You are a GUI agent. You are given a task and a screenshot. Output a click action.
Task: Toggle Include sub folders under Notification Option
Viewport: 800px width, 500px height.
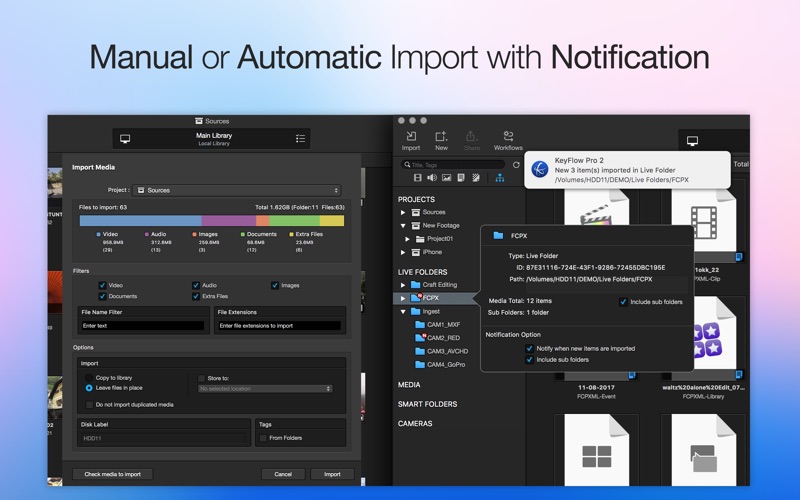click(x=529, y=360)
